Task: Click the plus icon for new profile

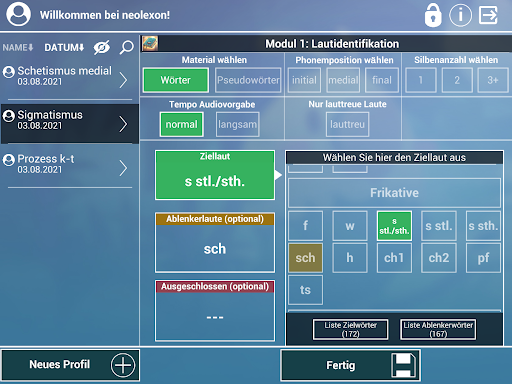Action: (x=123, y=365)
